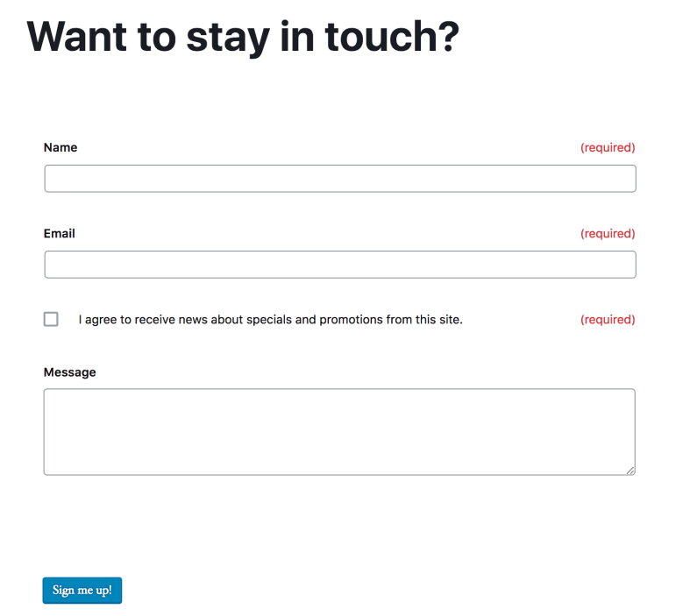690x616 pixels.
Task: Click the Message field label
Action: pos(70,372)
